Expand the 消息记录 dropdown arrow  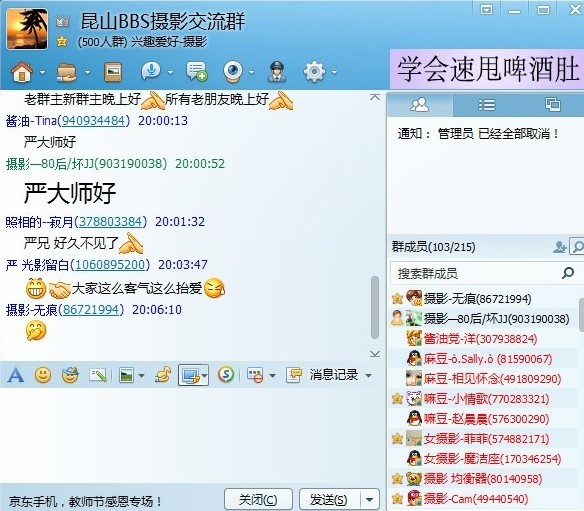tap(369, 375)
